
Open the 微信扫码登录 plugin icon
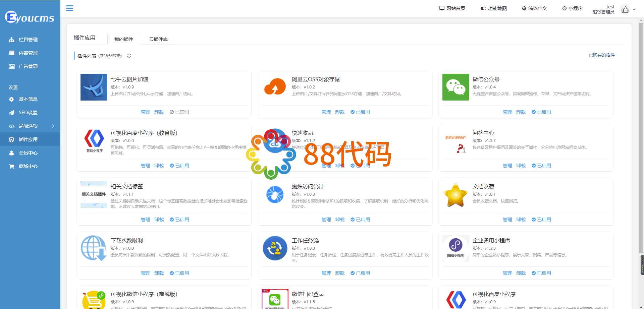click(x=275, y=299)
